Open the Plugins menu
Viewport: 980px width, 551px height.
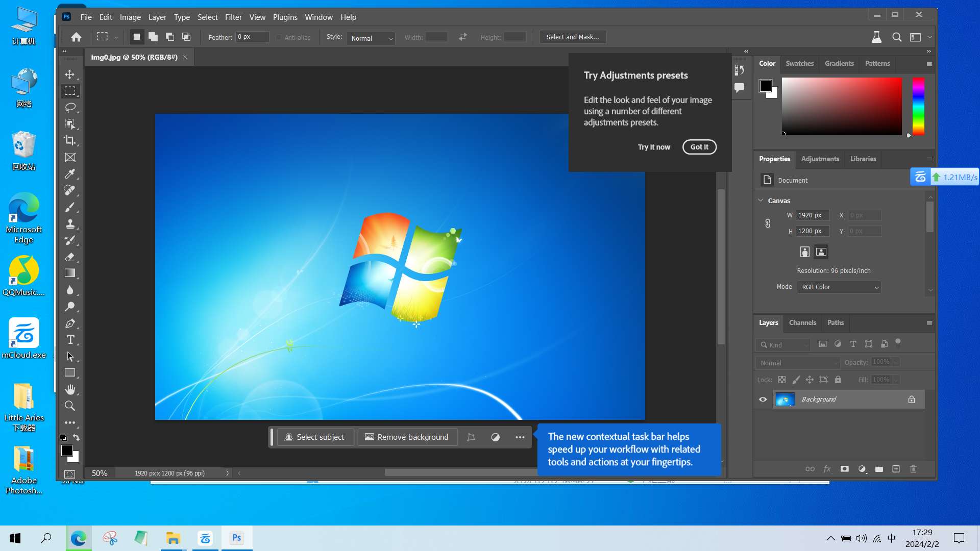tap(285, 17)
